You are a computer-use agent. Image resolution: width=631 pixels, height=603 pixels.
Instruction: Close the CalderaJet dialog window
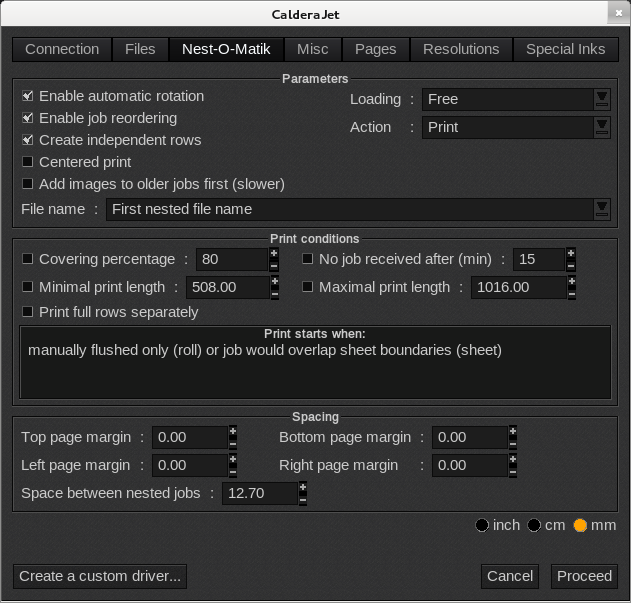(618, 14)
